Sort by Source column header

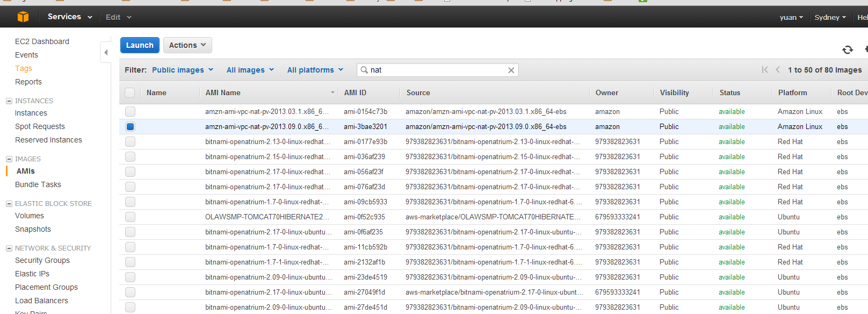(418, 92)
